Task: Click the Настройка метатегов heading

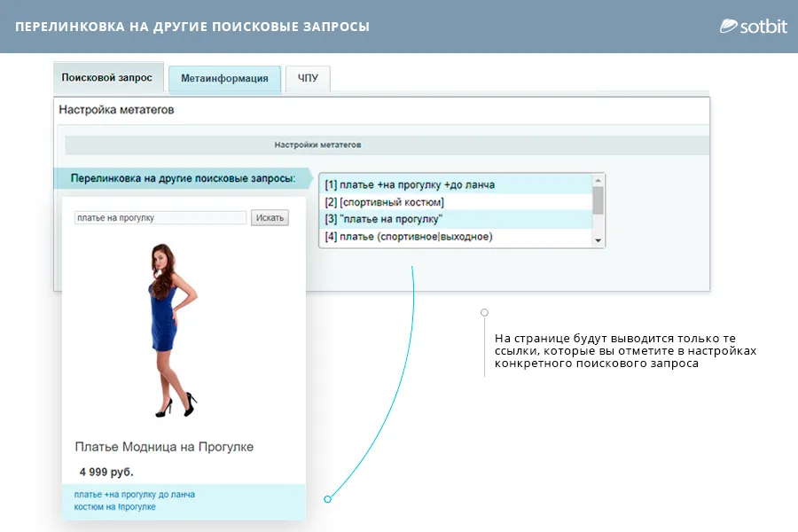Action: pos(116,110)
